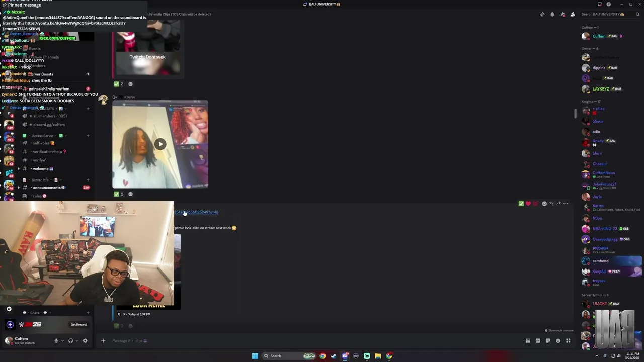Viewport: 644px width, 362px height.
Task: Create a channel in Access Server category
Action: tap(88, 136)
